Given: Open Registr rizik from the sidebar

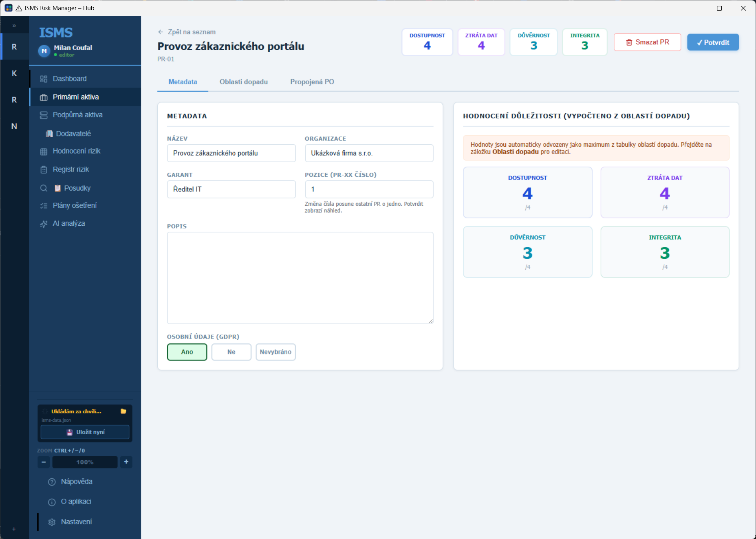Looking at the screenshot, I should (x=85, y=169).
